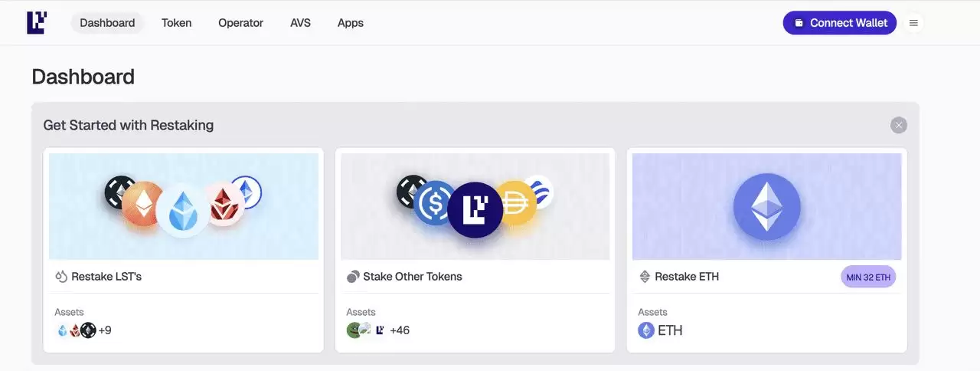Click the MIN 32 ETH badge
This screenshot has height=371, width=980.
click(x=868, y=277)
